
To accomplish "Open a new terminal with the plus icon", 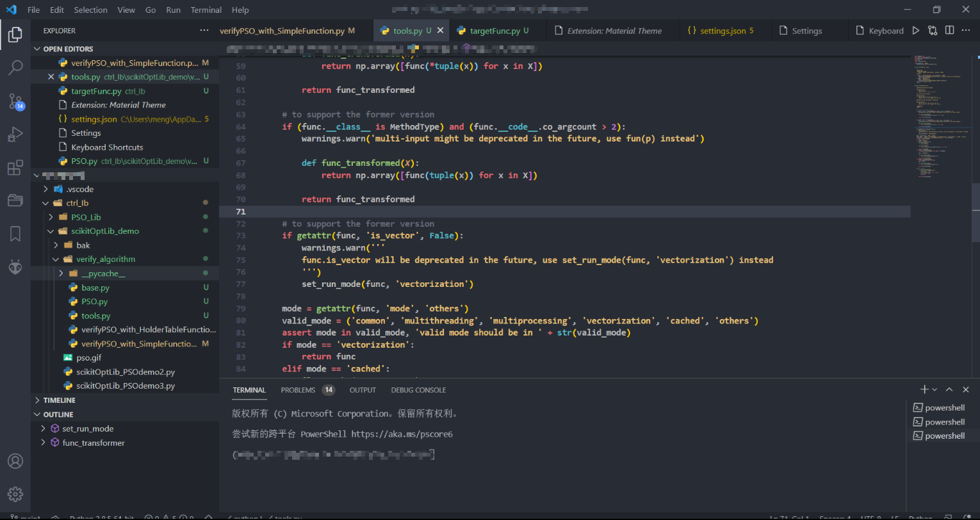I will click(x=922, y=389).
